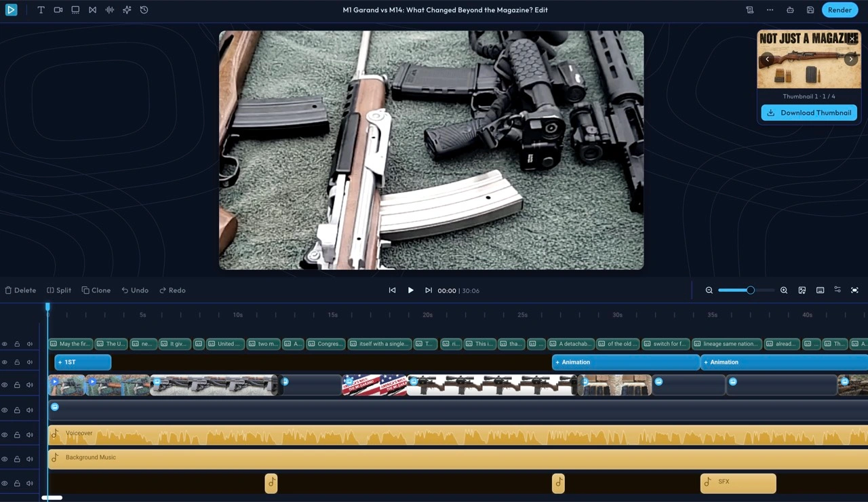Play the video preview
Viewport: 868px width, 502px height.
tap(410, 290)
